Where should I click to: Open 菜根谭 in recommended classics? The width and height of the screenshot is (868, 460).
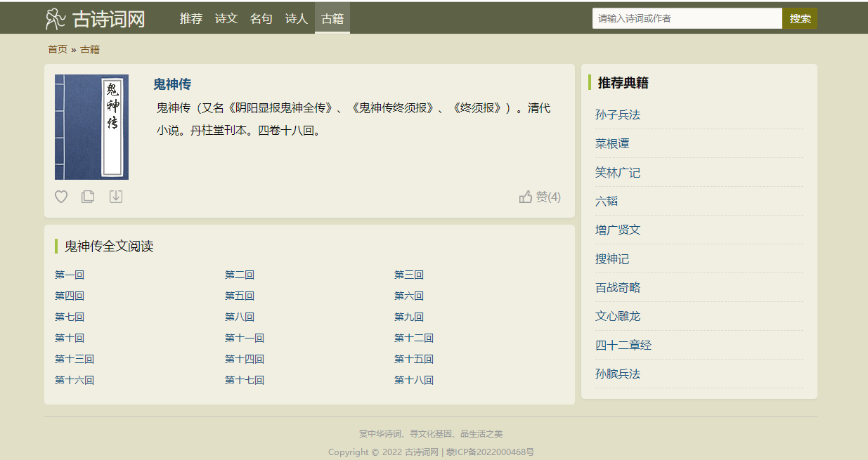(612, 143)
